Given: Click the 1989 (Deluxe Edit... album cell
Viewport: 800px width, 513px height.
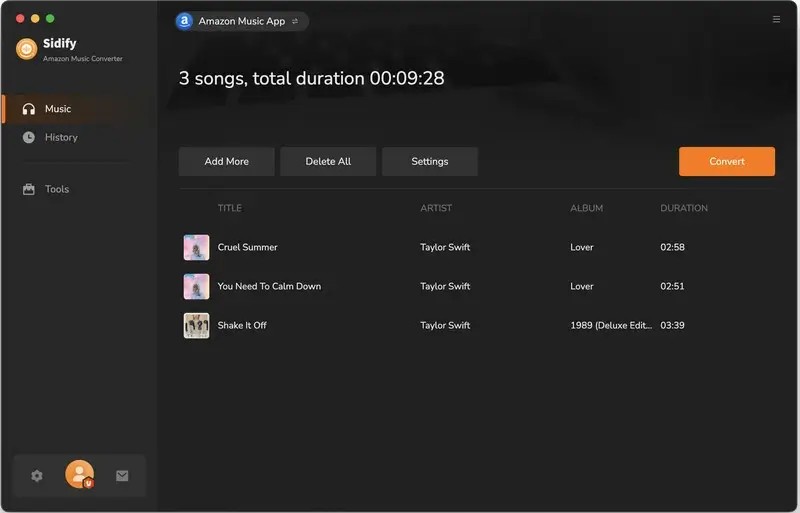Looking at the screenshot, I should 611,325.
